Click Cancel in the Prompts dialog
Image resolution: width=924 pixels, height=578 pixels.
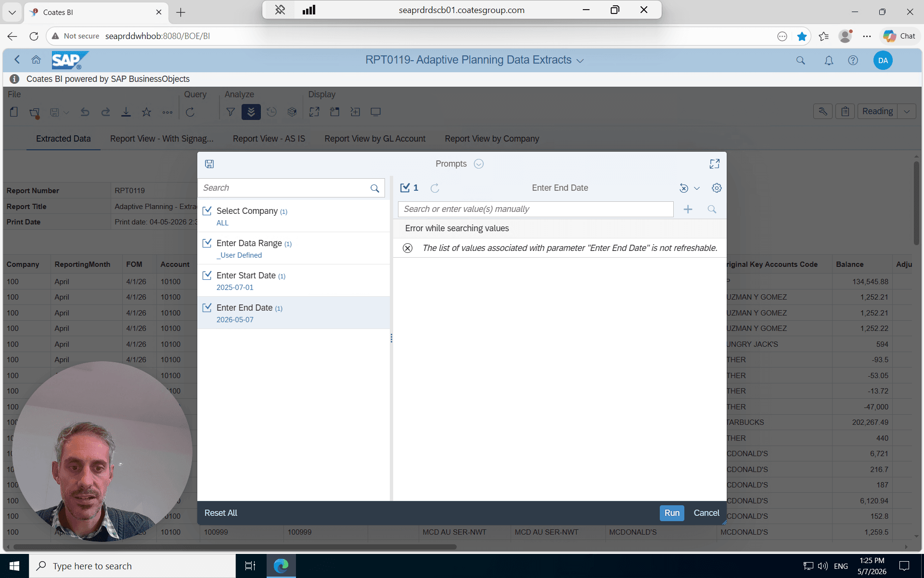[706, 513]
